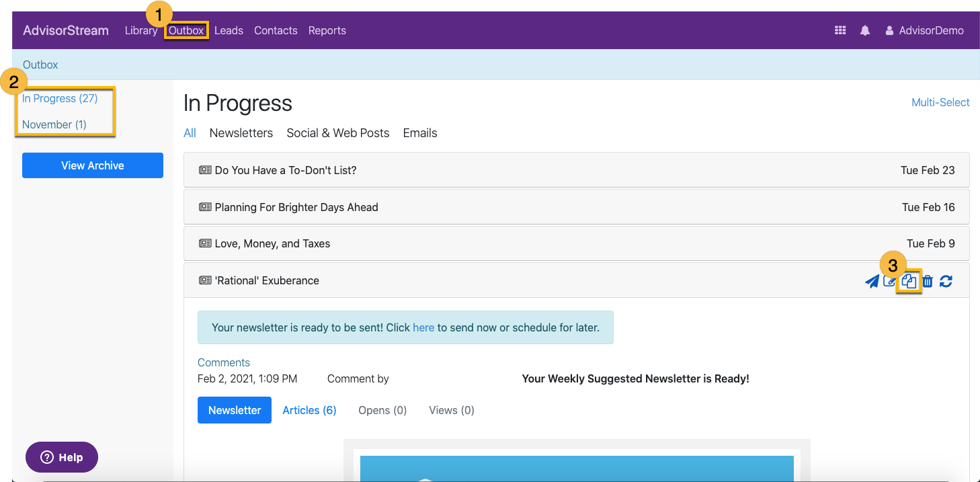Go to the Library page
Screen dimensions: 980x482
[x=141, y=30]
